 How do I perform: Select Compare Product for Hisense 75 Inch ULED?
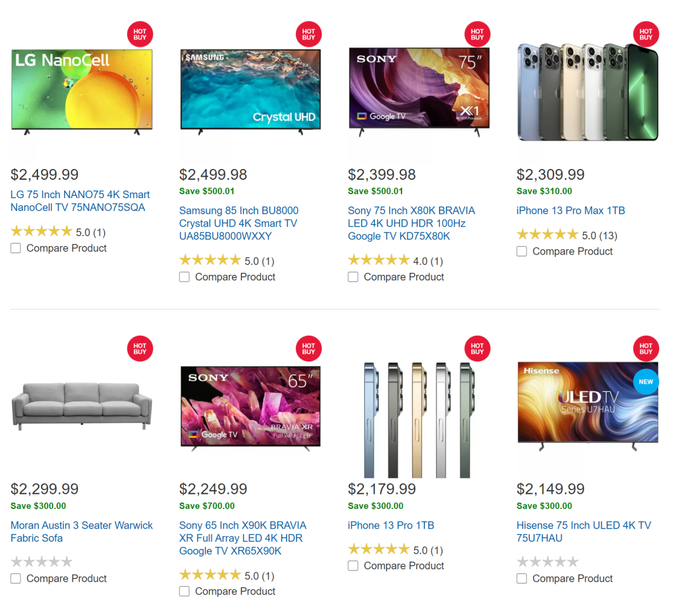(522, 578)
